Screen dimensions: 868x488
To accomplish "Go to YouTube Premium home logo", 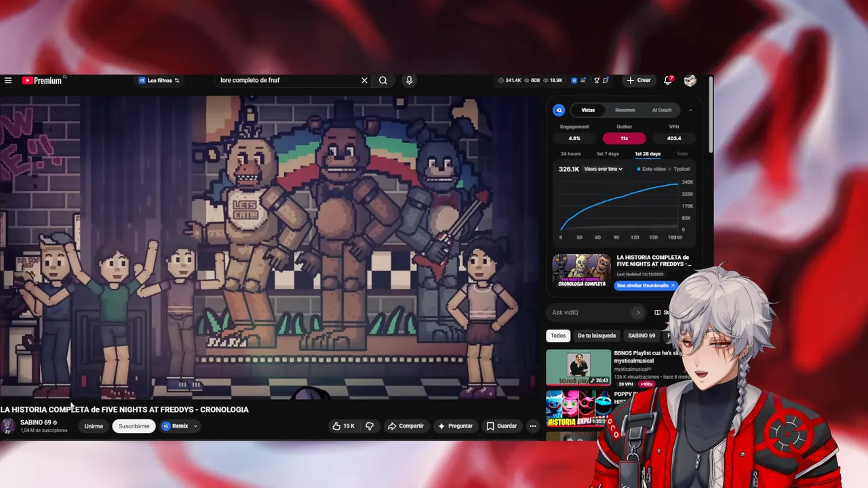I will coord(42,81).
